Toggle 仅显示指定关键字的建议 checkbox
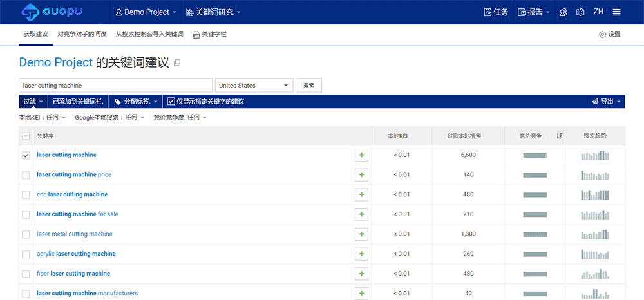The width and height of the screenshot is (644, 300). pos(171,102)
